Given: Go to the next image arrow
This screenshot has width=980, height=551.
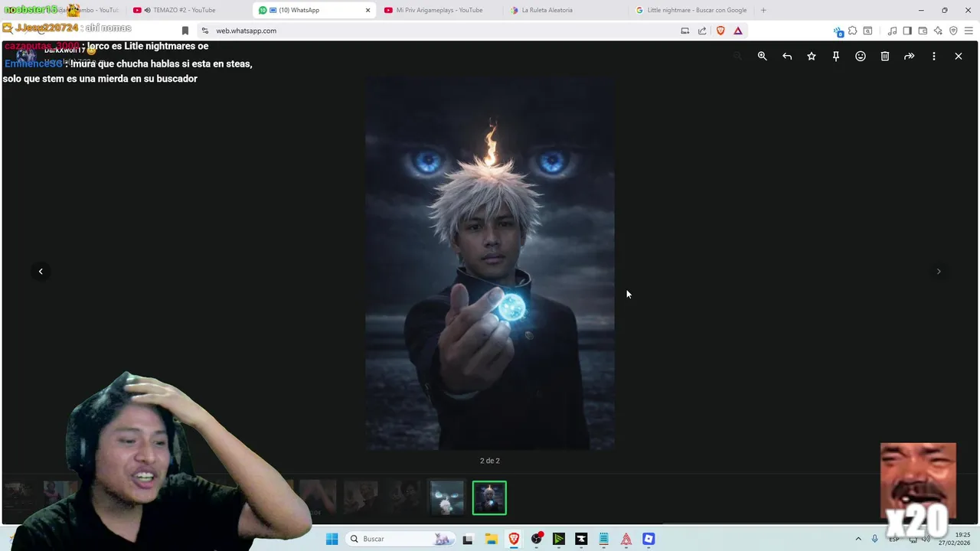Looking at the screenshot, I should pyautogui.click(x=939, y=271).
